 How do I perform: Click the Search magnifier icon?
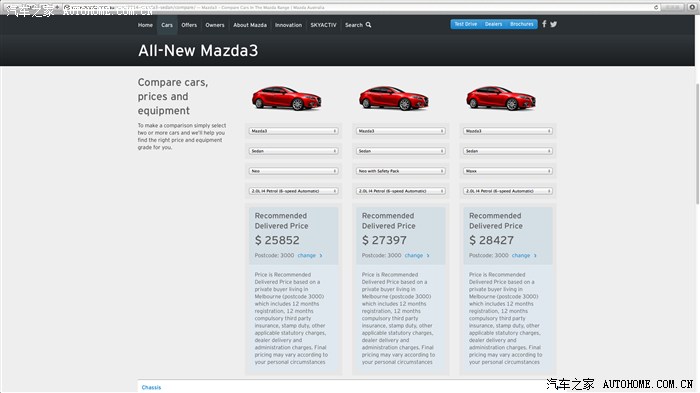368,25
